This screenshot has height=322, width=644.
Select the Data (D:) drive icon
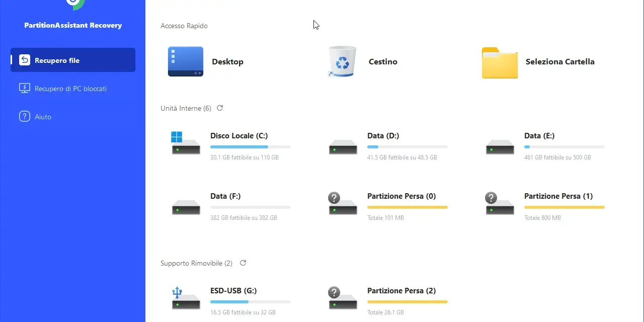pos(343,146)
